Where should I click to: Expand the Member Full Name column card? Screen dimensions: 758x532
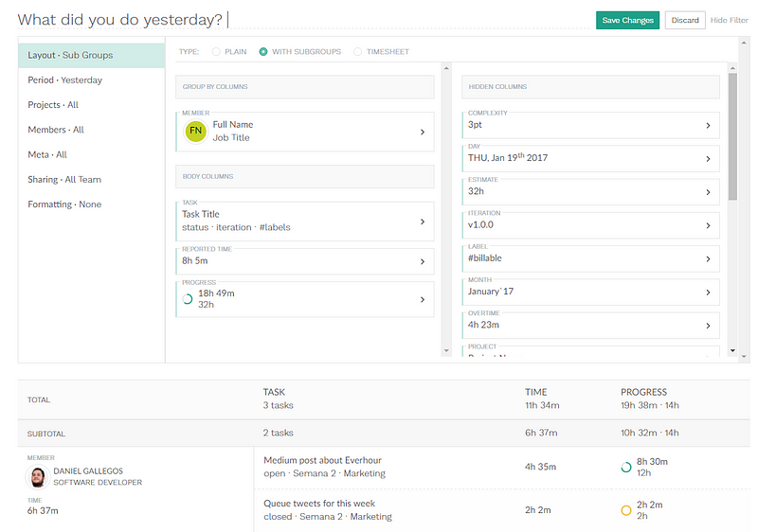point(422,132)
